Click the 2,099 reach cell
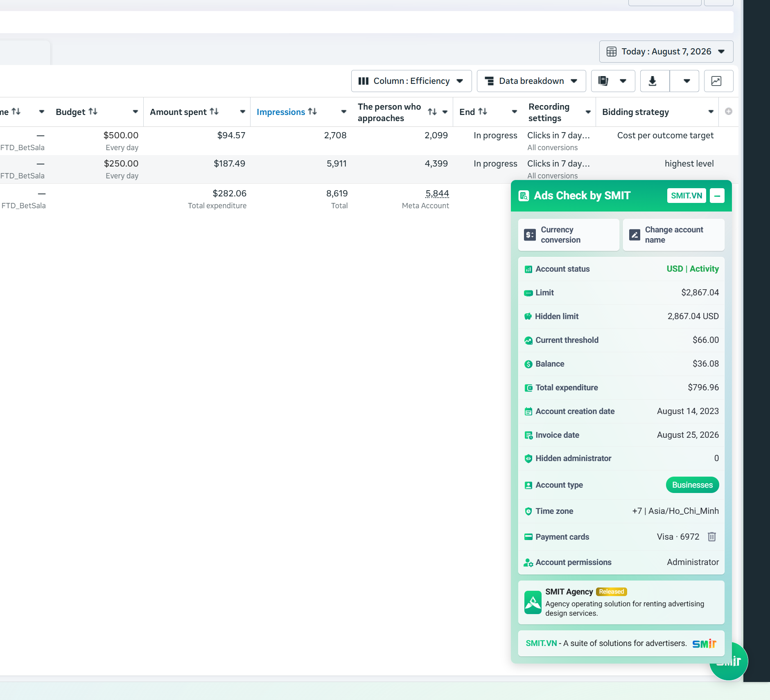This screenshot has height=700, width=770. pyautogui.click(x=436, y=135)
